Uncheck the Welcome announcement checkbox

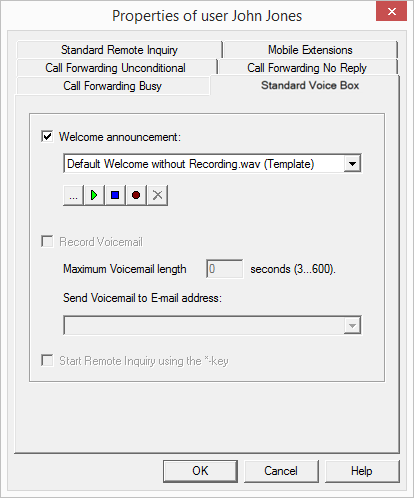pyautogui.click(x=47, y=137)
